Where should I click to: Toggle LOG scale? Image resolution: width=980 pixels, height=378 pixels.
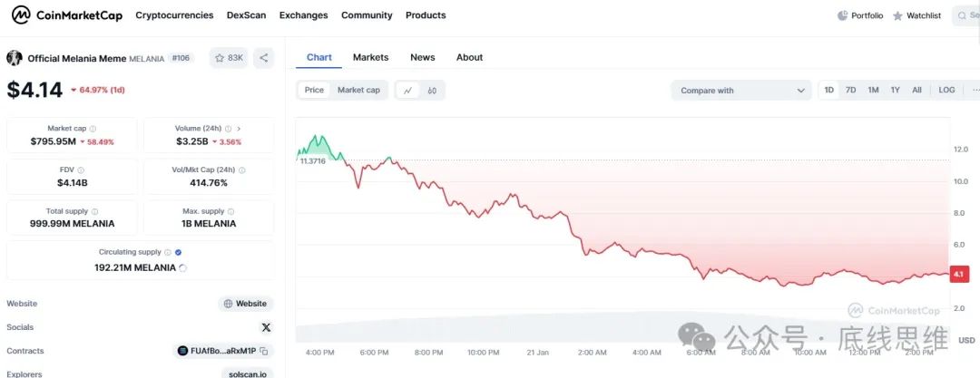pyautogui.click(x=946, y=90)
